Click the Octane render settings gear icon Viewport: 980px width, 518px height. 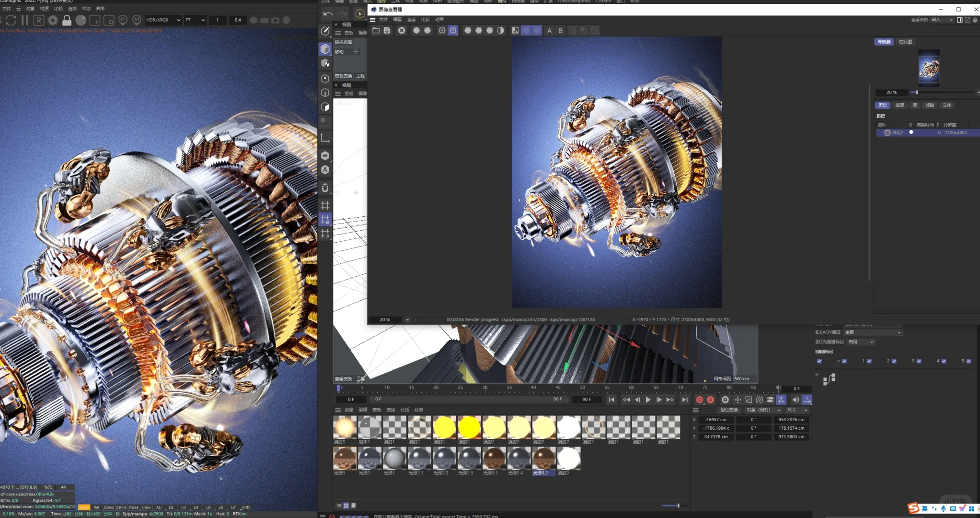[x=53, y=20]
